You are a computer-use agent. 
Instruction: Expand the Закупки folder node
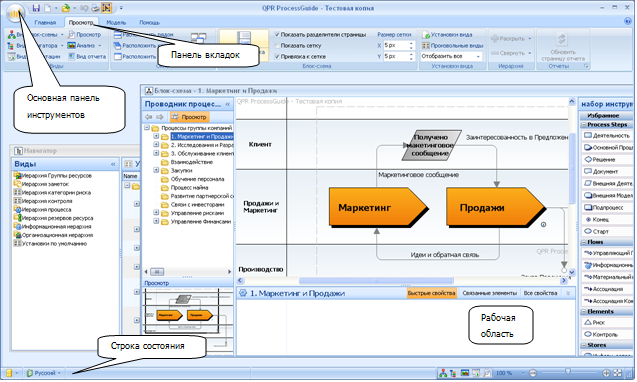click(156, 170)
